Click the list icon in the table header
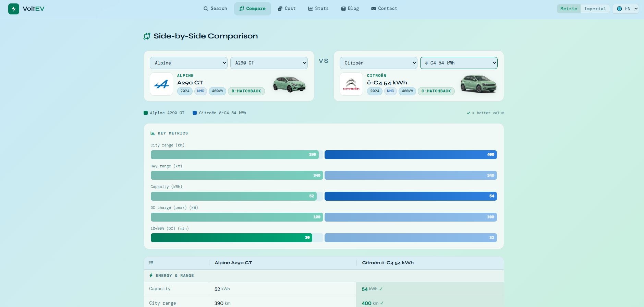The image size is (644, 307). (x=151, y=263)
